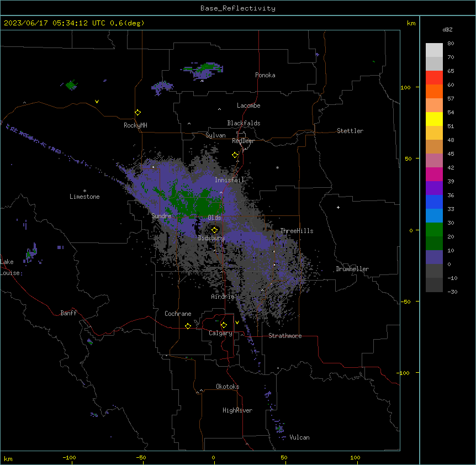Viewport: 476px width, 465px height.
Task: Click the Vulcan city label
Action: pos(300,437)
